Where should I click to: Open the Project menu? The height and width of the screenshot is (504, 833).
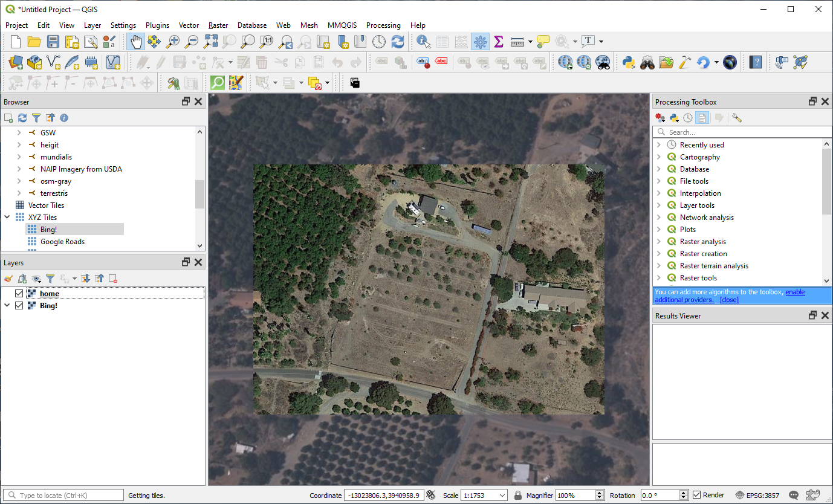(16, 25)
